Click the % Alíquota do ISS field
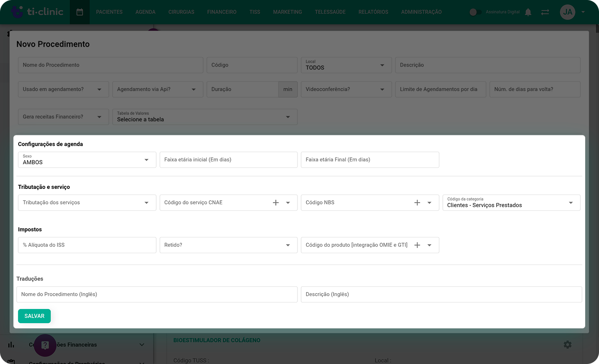 (x=87, y=245)
